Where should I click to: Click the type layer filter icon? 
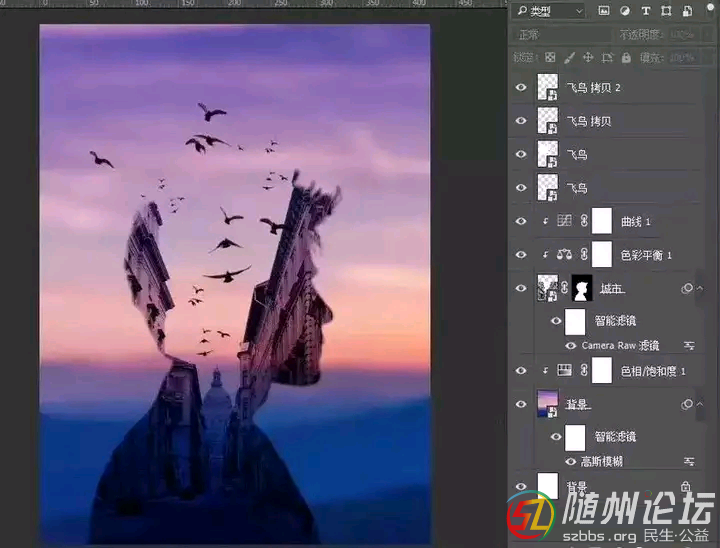pyautogui.click(x=646, y=11)
